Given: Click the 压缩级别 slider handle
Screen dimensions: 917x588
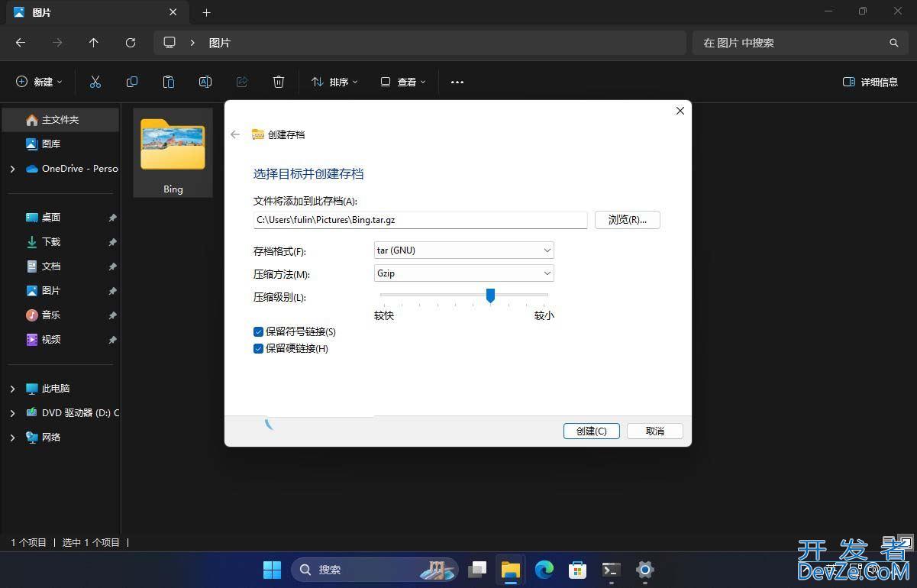Looking at the screenshot, I should point(490,296).
